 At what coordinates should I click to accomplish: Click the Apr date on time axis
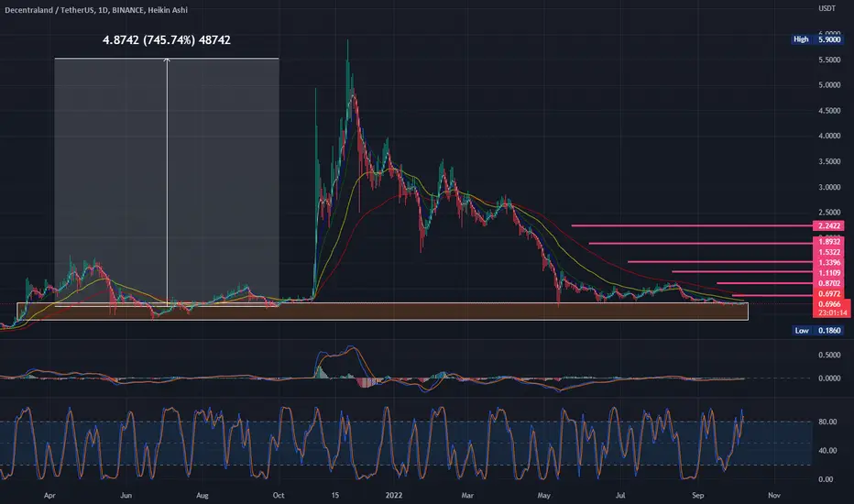(49, 495)
